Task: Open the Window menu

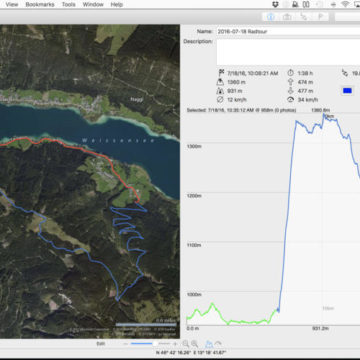Action: (x=93, y=4)
